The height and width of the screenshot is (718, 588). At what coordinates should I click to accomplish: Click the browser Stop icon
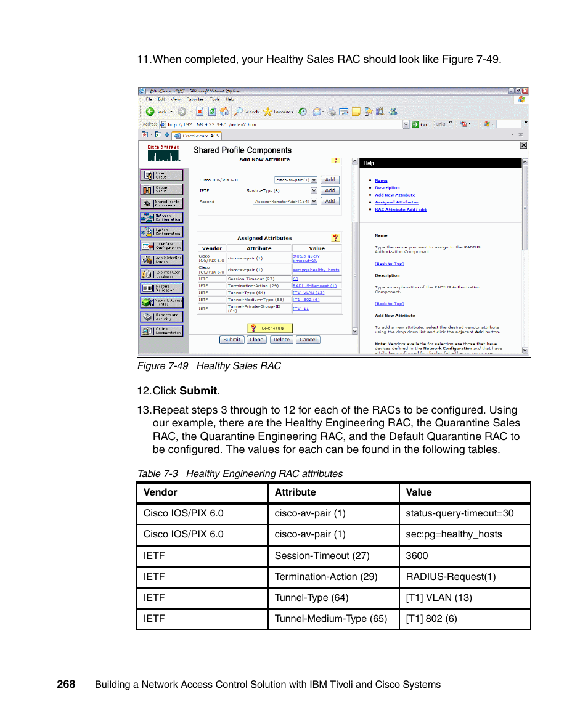(200, 112)
